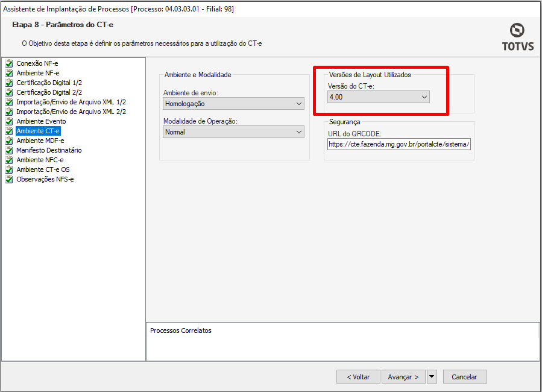Click the URL do QRCODE field
Viewport: 542px width, 392px height.
(399, 144)
